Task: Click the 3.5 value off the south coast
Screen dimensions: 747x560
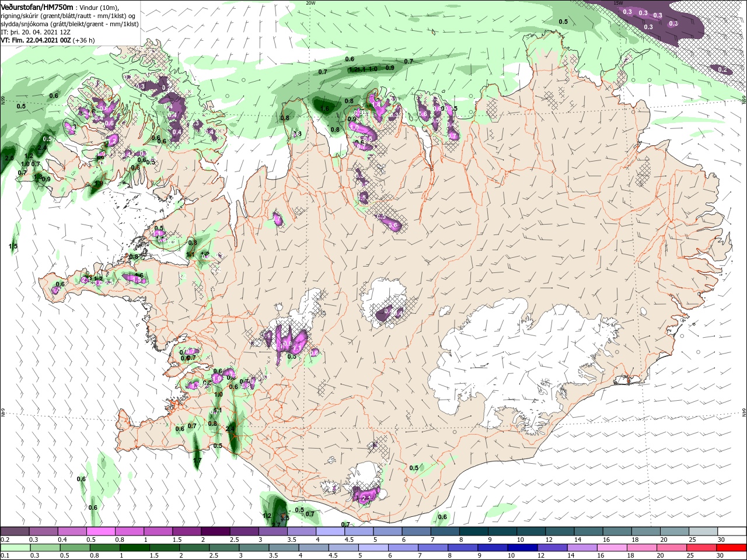Action: click(x=285, y=517)
